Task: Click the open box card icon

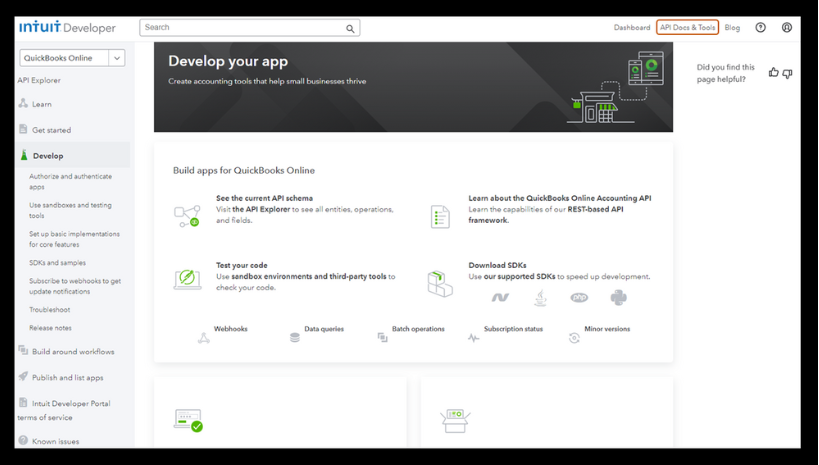Action: [455, 421]
